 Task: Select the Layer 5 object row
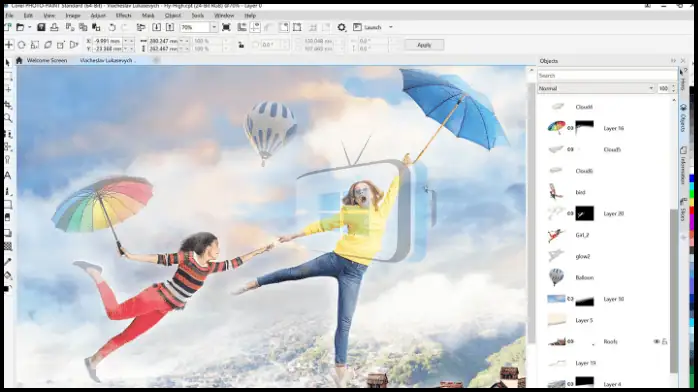[605, 320]
